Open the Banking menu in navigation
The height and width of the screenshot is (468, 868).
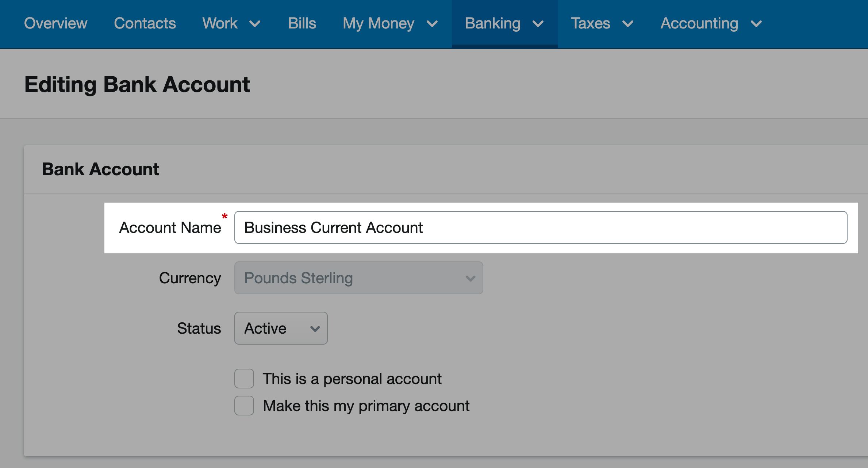[x=493, y=23]
